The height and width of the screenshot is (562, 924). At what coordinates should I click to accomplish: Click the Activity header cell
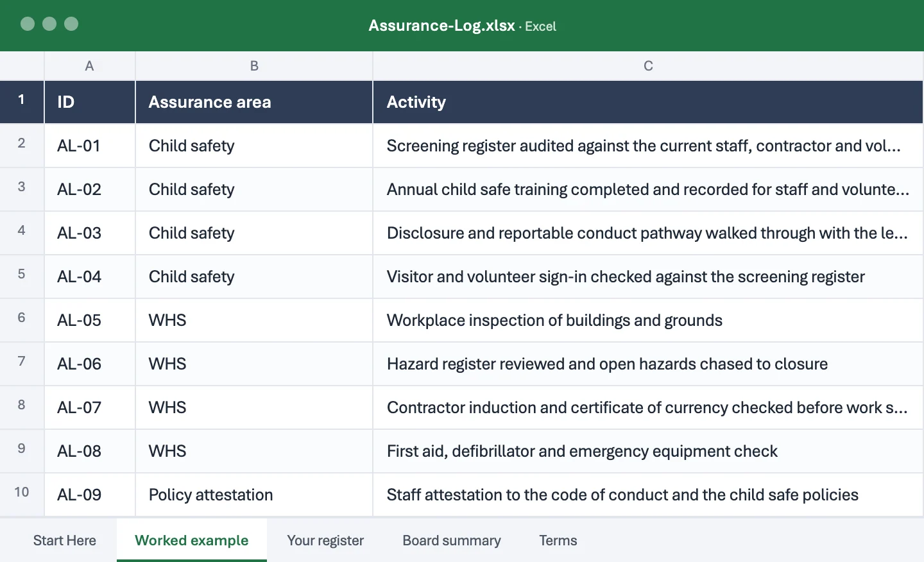(x=648, y=102)
